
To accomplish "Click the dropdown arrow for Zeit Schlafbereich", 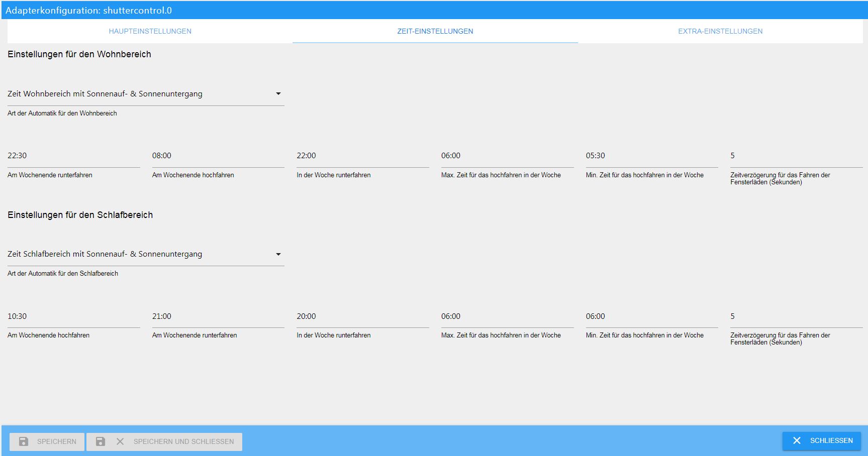I will [x=278, y=254].
